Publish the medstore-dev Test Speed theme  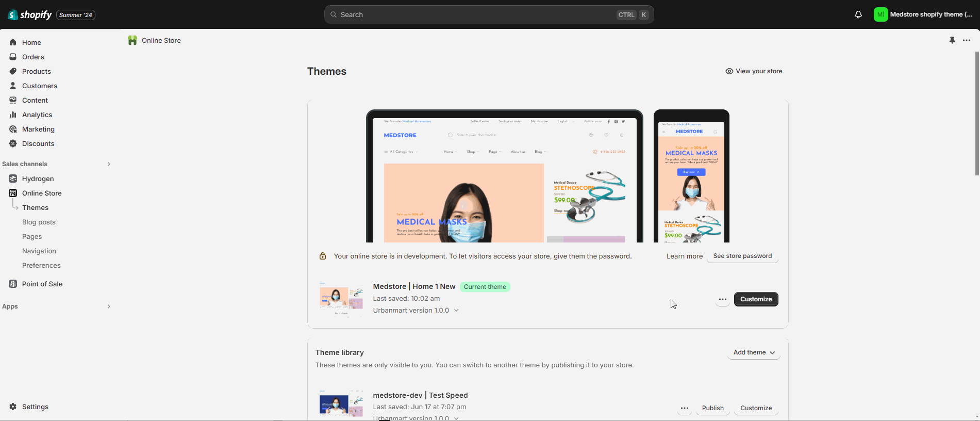pos(712,408)
